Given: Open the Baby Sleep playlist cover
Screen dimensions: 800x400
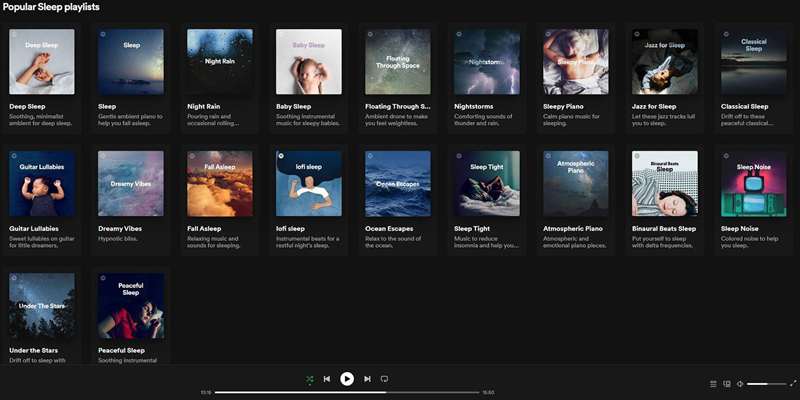Looking at the screenshot, I should tap(309, 62).
